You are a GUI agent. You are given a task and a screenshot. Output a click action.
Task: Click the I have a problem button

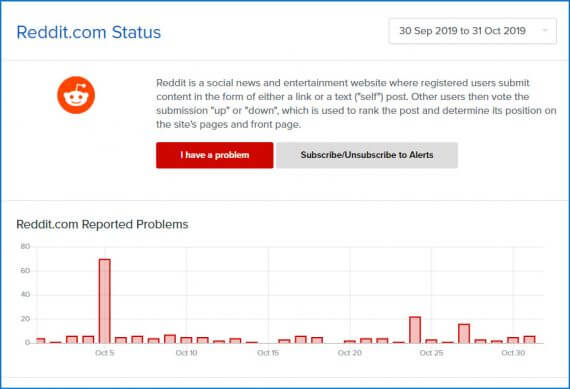coord(214,155)
